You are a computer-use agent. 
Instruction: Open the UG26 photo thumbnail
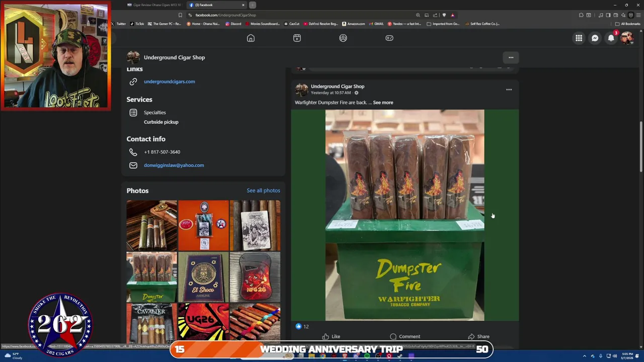pyautogui.click(x=203, y=322)
